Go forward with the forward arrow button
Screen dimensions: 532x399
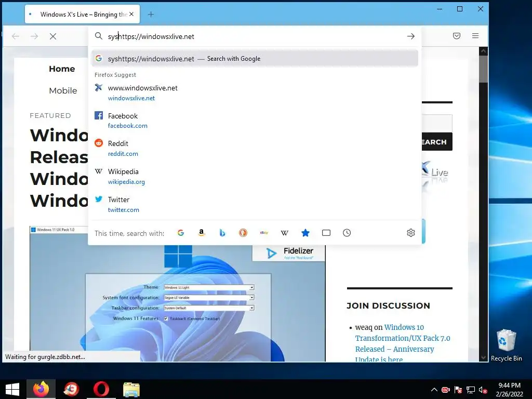click(x=34, y=36)
